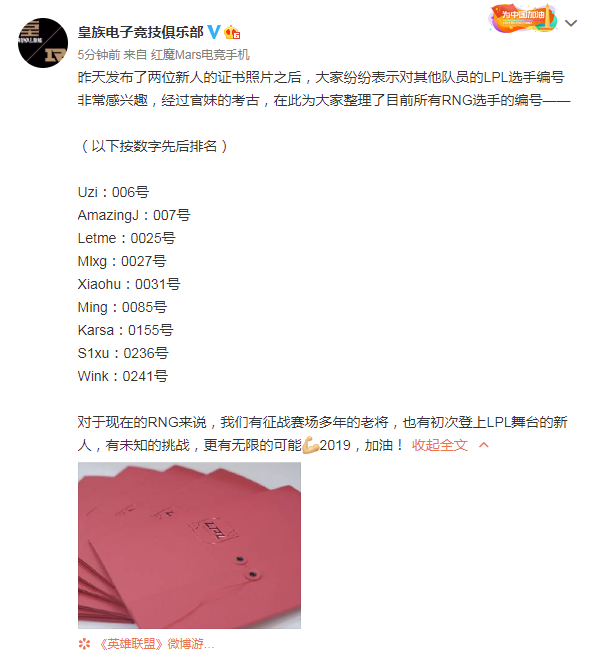The height and width of the screenshot is (656, 590).
Task: Click the flexed bicep emoji in post
Action: coord(310,445)
